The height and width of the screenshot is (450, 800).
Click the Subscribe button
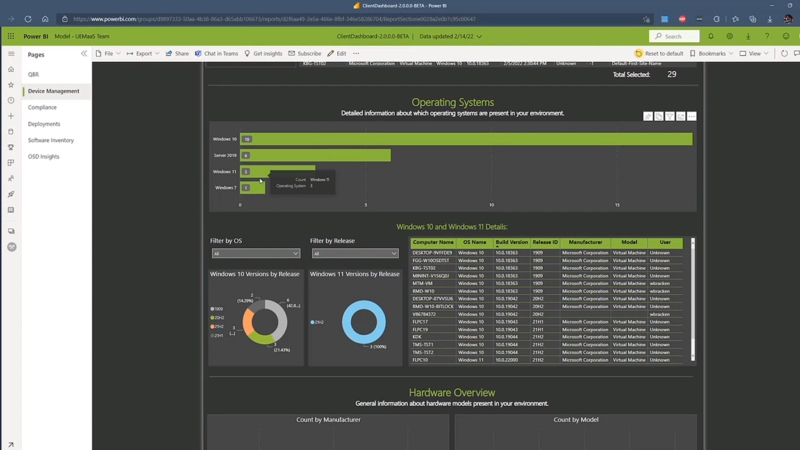pyautogui.click(x=305, y=54)
